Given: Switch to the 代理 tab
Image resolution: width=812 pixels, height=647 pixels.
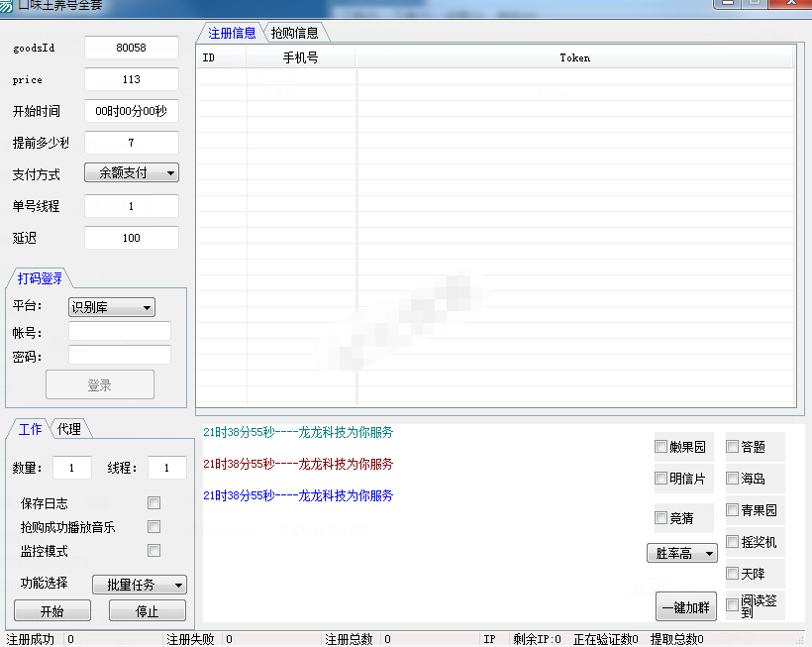Looking at the screenshot, I should point(69,429).
